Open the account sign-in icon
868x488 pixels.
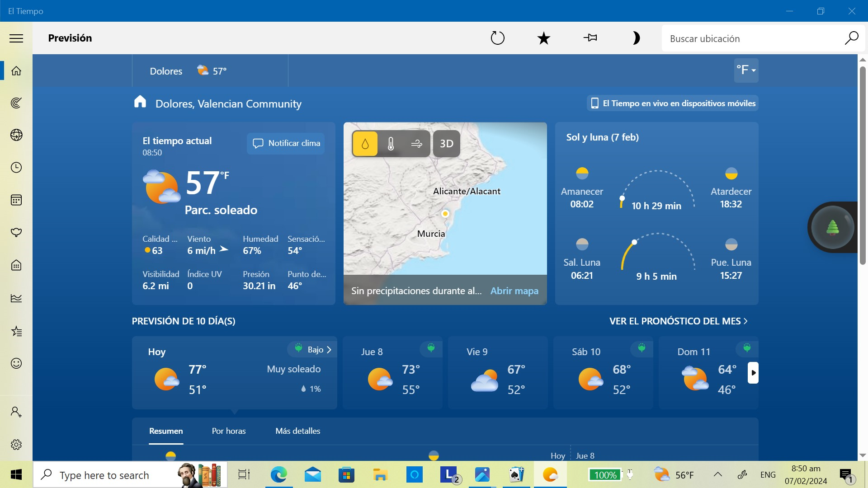16,412
